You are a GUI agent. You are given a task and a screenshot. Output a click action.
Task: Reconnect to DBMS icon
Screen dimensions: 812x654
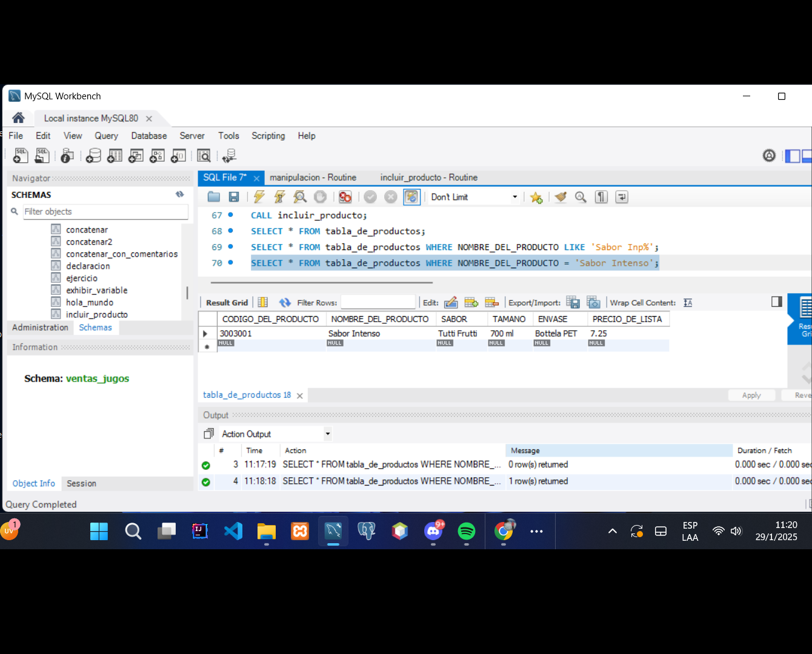(x=229, y=156)
